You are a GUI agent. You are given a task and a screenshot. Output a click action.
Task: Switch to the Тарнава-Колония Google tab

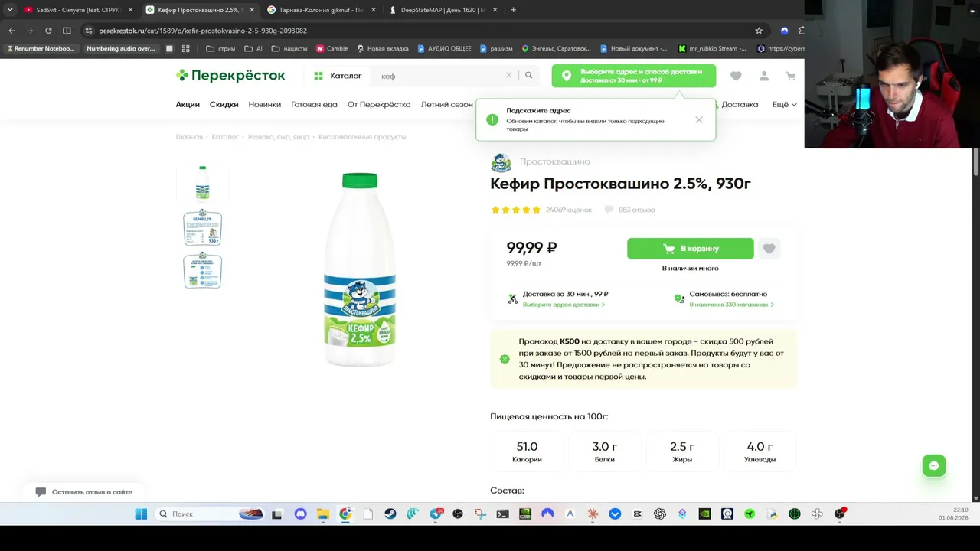pyautogui.click(x=320, y=10)
